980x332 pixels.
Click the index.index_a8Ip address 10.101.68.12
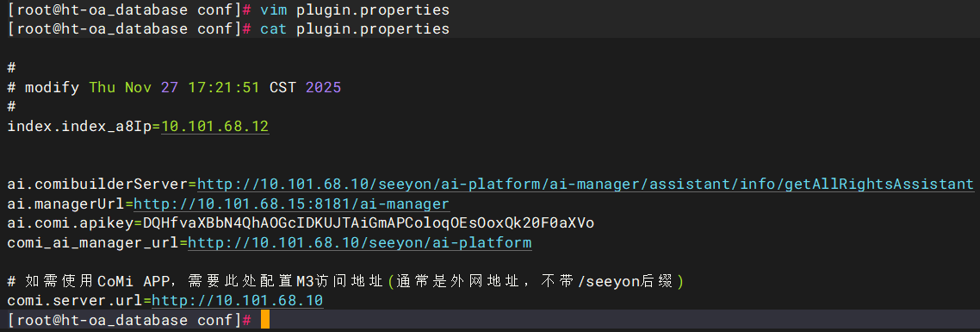(x=215, y=127)
